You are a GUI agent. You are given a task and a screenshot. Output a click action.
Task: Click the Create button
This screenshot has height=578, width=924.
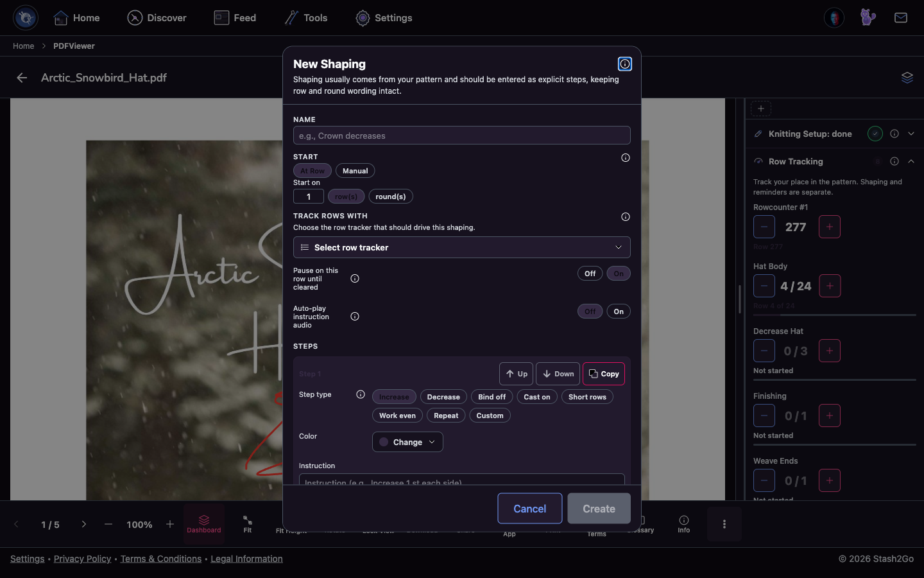[x=599, y=509]
